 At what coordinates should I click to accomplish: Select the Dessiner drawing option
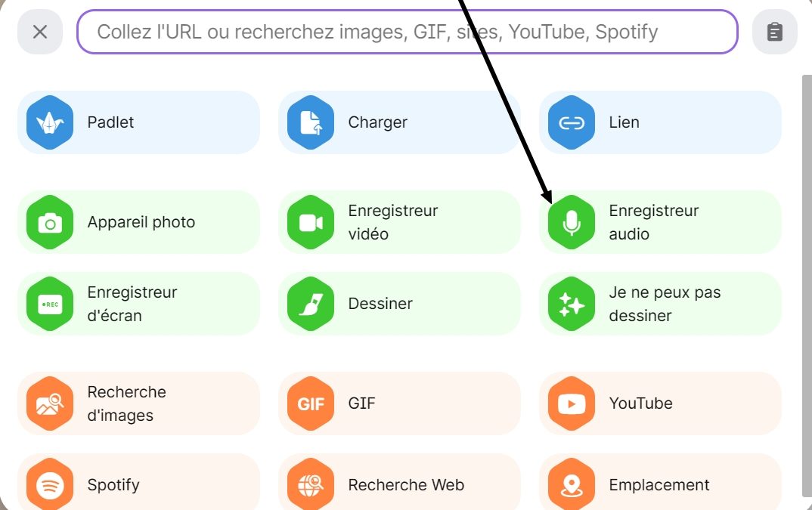coord(399,304)
